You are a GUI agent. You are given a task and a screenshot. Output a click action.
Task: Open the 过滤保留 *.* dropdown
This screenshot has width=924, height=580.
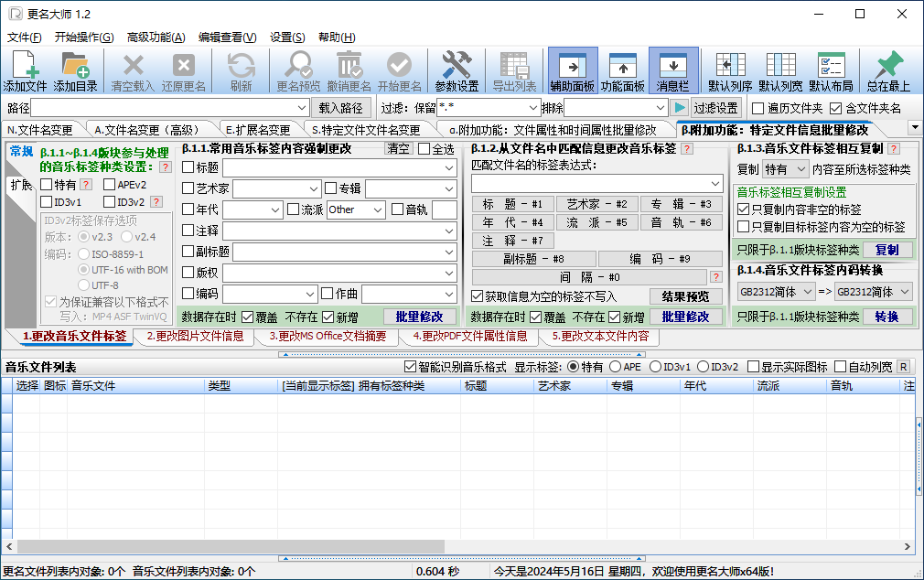click(x=532, y=108)
